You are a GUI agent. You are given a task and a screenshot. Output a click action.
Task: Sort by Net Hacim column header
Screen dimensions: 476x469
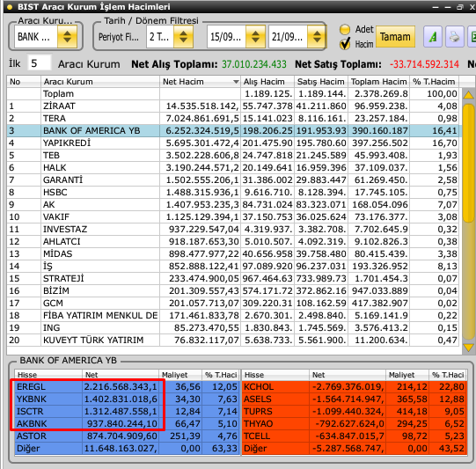[x=200, y=82]
